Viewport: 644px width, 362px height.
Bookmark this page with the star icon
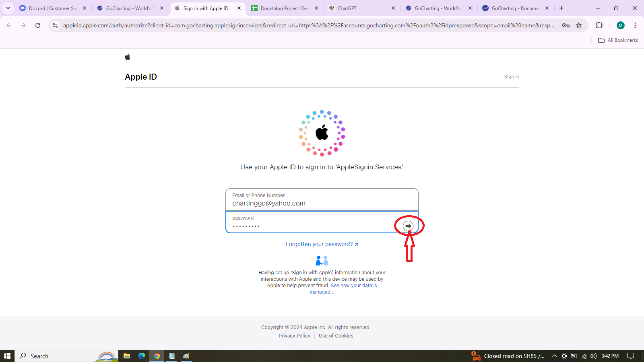[x=579, y=25]
